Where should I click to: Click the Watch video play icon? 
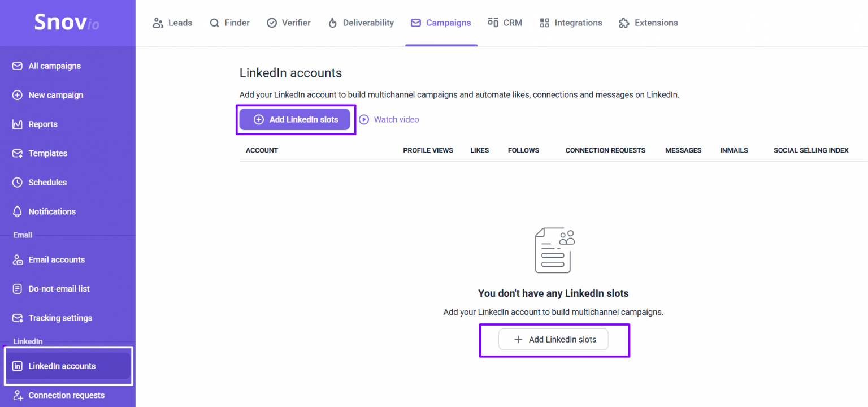364,119
